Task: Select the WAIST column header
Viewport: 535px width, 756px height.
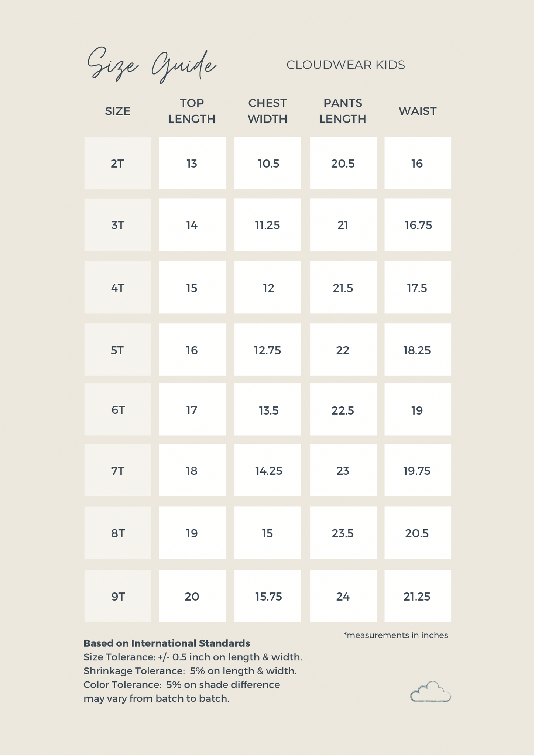Action: coord(418,111)
